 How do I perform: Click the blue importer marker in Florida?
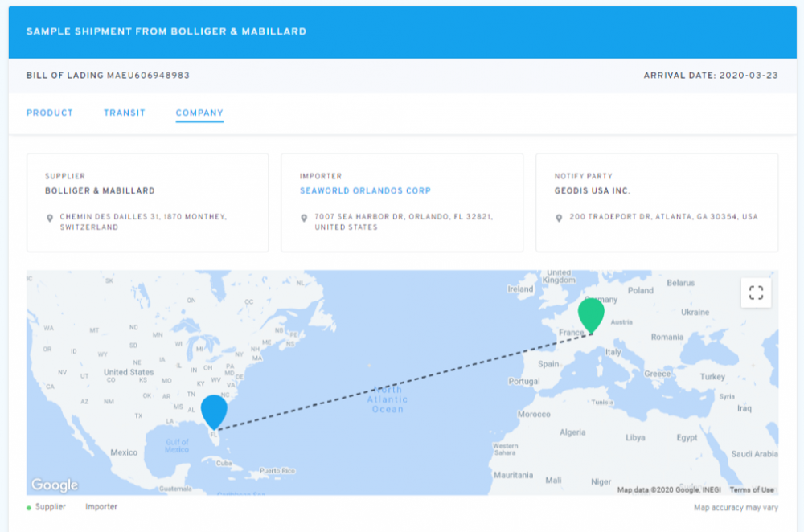(x=214, y=411)
